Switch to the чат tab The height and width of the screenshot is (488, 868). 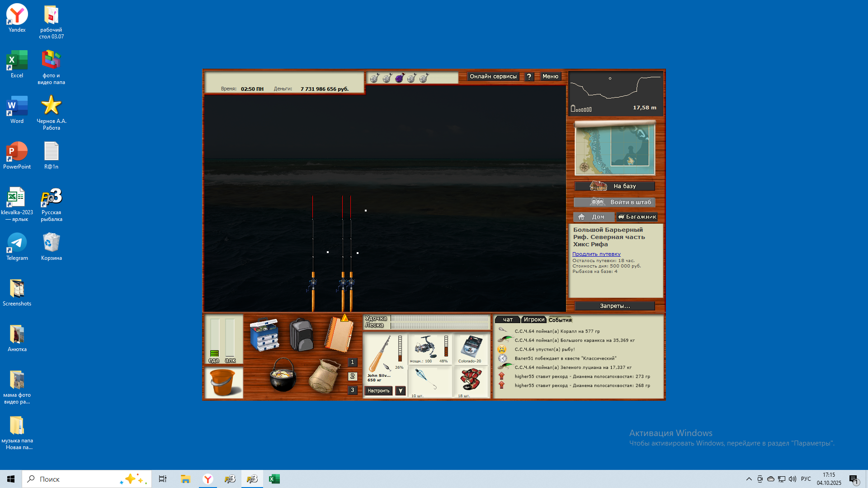(508, 319)
